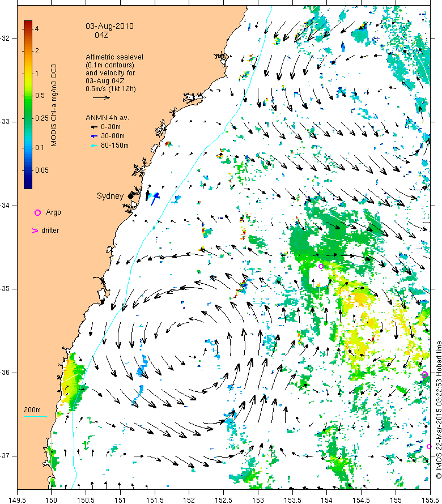Click the cyan 200m legend line
Image resolution: width=442 pixels, height=504 pixels.
(35, 417)
